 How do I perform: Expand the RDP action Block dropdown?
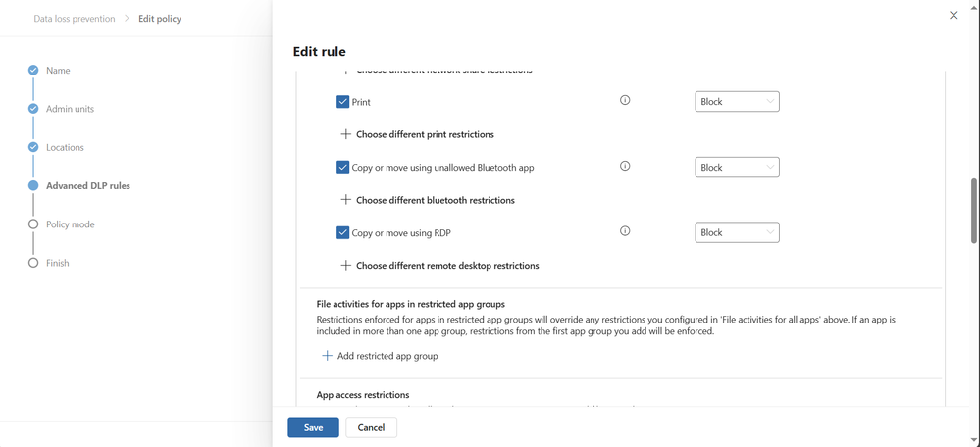point(737,232)
